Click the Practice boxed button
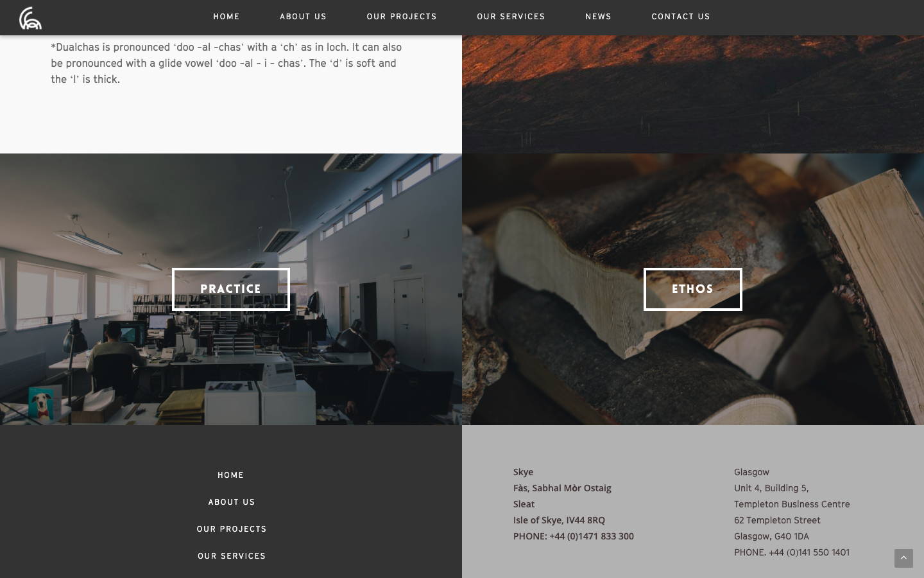The width and height of the screenshot is (924, 578). click(231, 289)
